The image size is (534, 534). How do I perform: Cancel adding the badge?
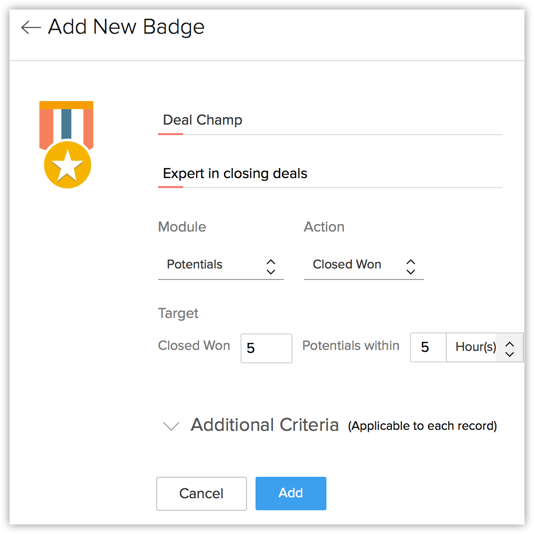coord(201,493)
